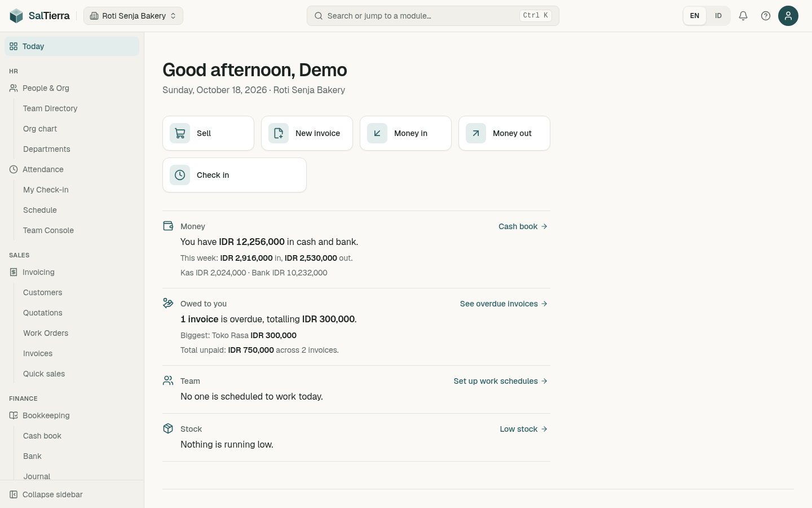Expand Attendance section
Image resolution: width=812 pixels, height=508 pixels.
coord(72,169)
